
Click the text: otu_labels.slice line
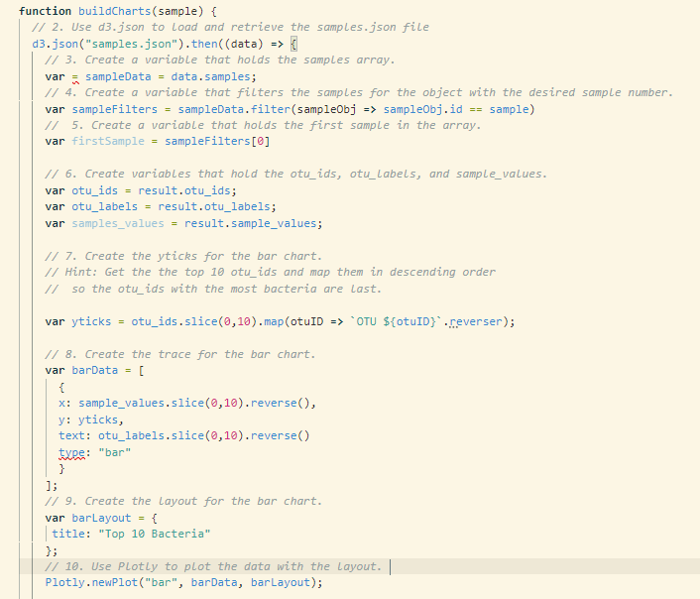click(184, 435)
